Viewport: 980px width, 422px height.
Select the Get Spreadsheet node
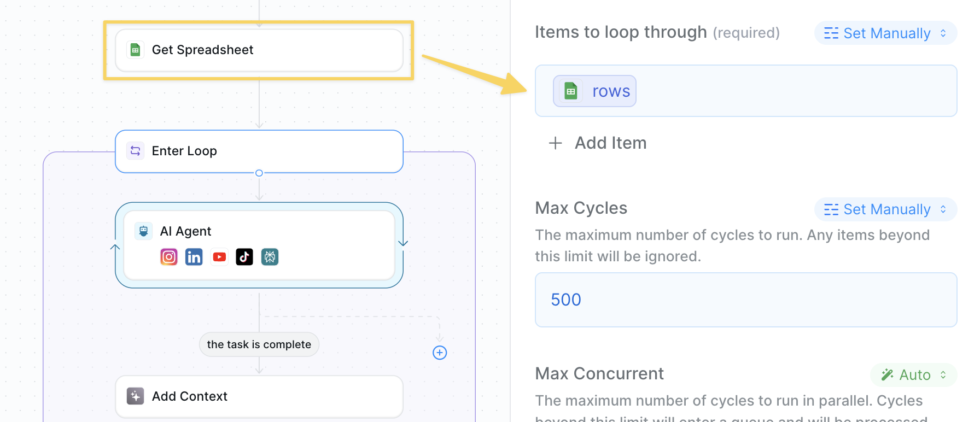259,50
